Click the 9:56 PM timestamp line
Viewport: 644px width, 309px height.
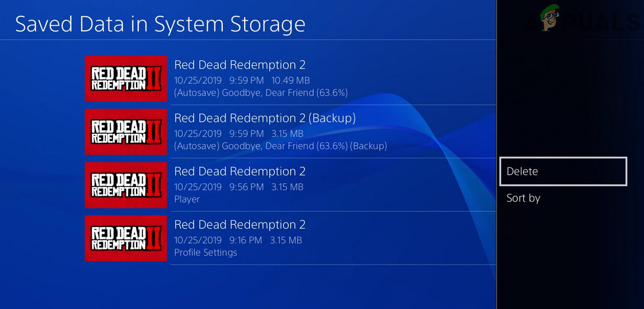pyautogui.click(x=238, y=187)
